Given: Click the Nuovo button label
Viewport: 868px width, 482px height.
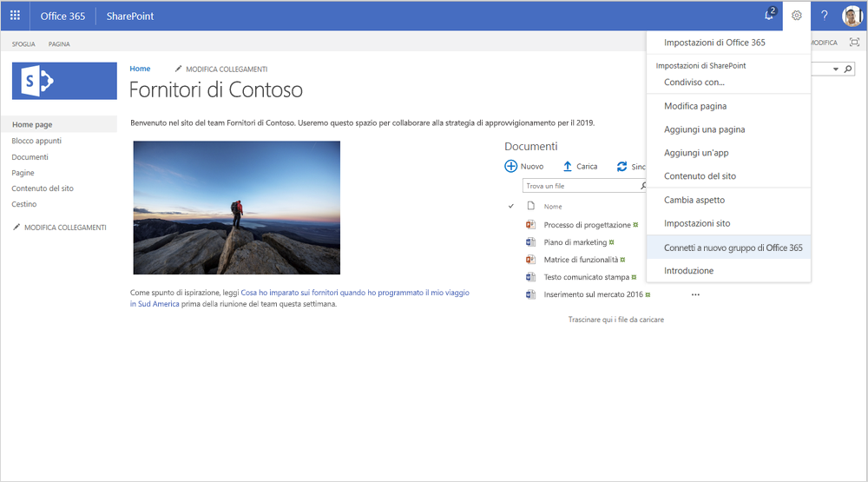Looking at the screenshot, I should point(532,166).
